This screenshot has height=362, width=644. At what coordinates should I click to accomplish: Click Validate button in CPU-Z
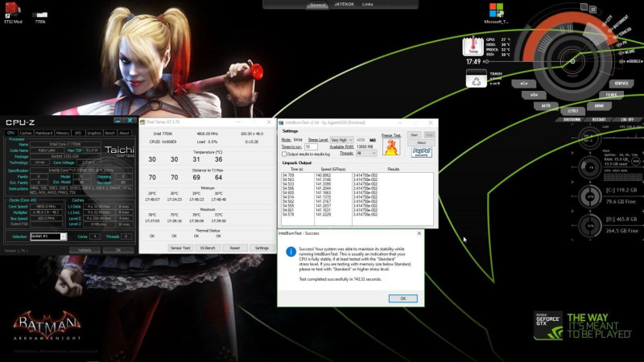[85, 250]
